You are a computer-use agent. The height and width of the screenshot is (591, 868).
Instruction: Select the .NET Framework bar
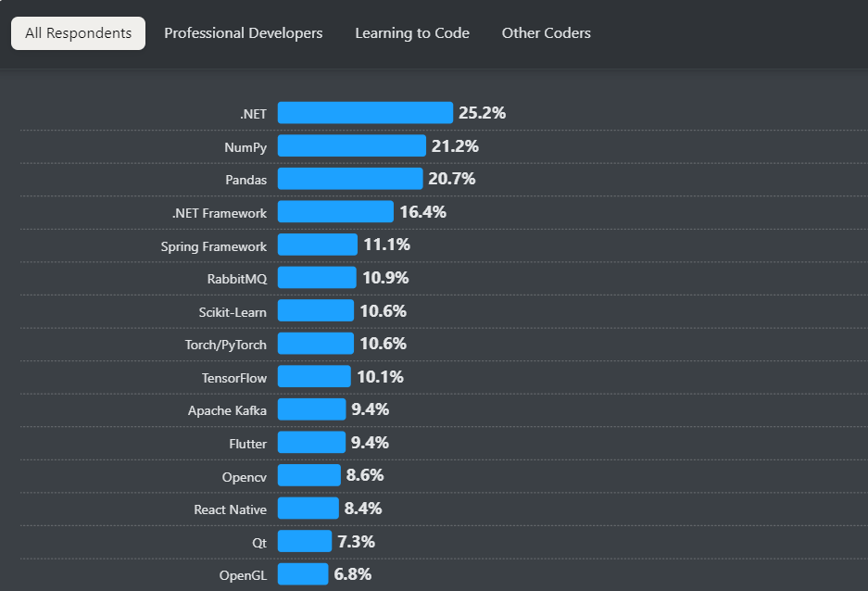pos(336,212)
